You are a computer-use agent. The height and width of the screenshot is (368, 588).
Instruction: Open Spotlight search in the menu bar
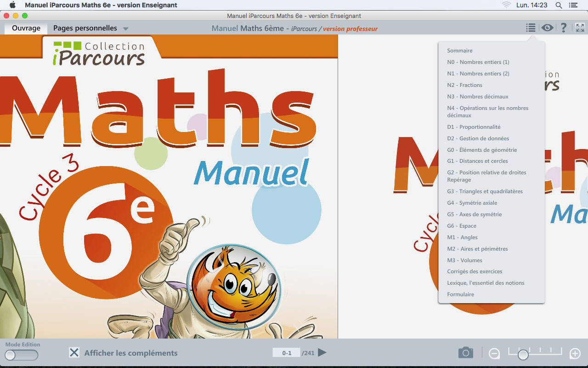[x=559, y=5]
